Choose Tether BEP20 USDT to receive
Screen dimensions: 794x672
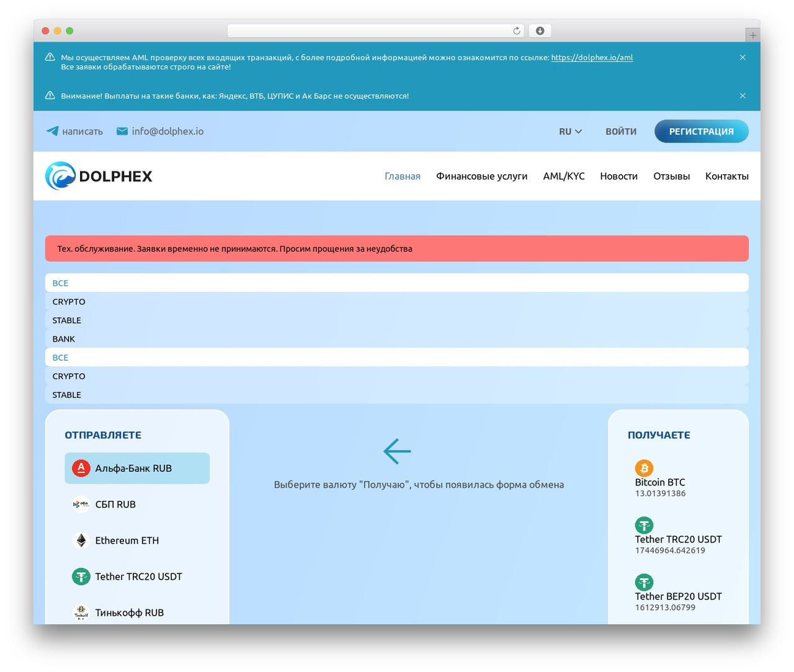pyautogui.click(x=679, y=593)
